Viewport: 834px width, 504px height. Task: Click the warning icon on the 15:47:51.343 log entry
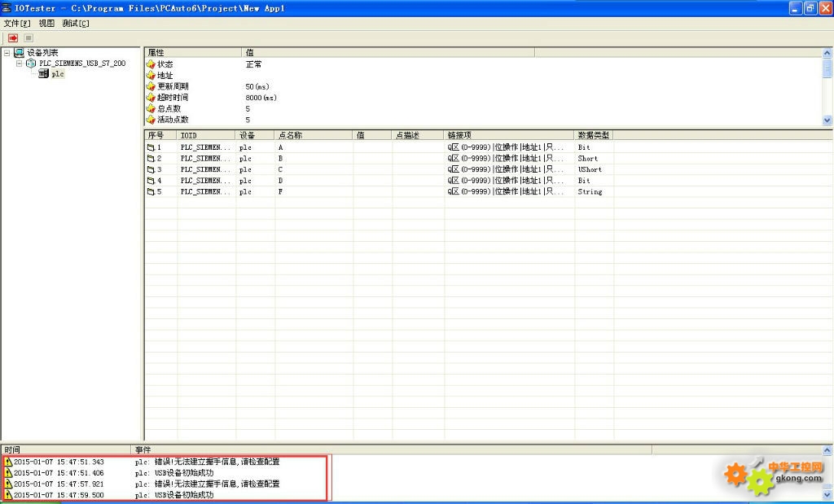click(8, 462)
